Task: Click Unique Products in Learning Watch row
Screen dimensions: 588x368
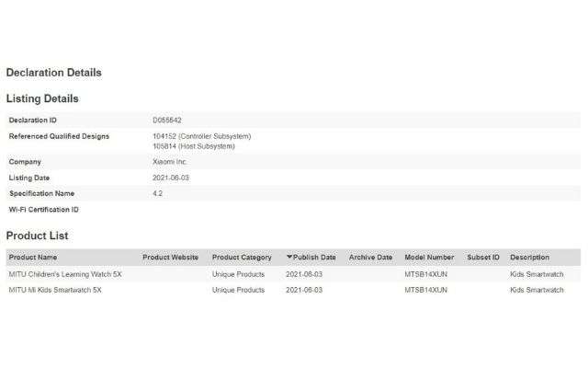Action: pyautogui.click(x=238, y=274)
